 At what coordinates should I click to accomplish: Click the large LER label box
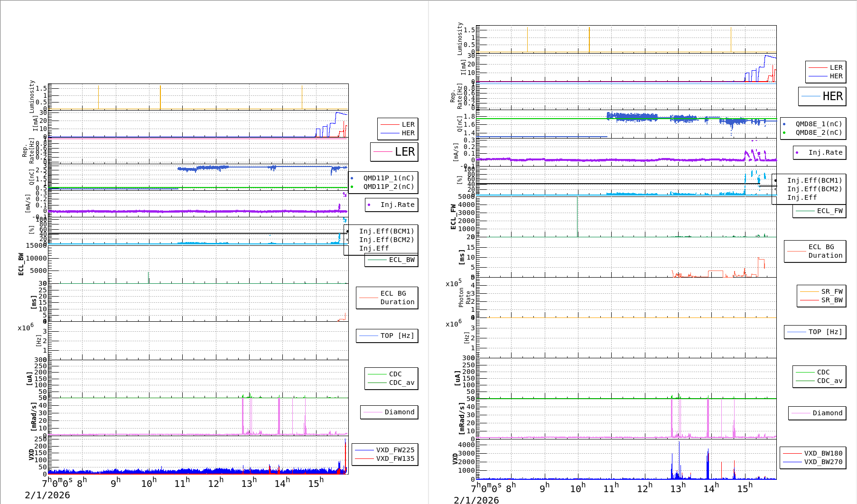394,152
